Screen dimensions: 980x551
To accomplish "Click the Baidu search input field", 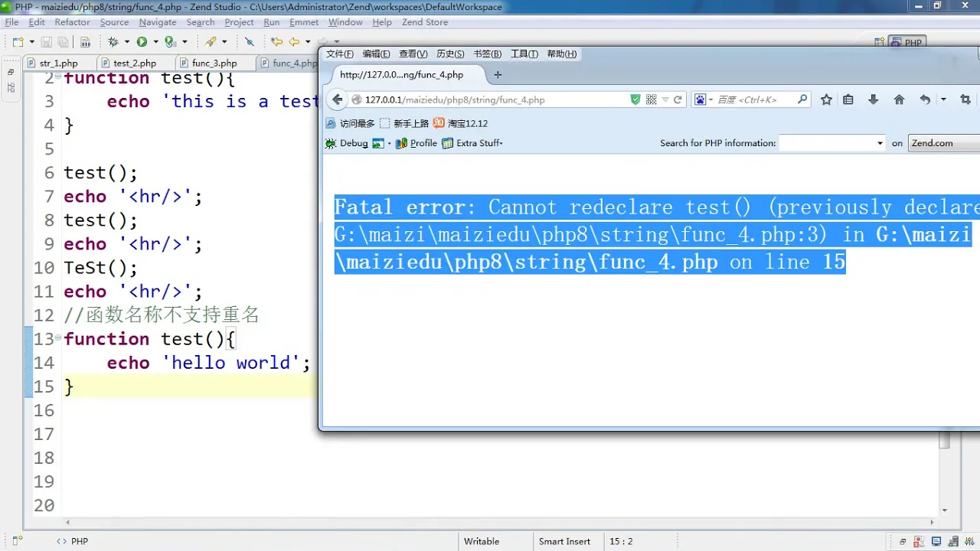I will coord(754,99).
